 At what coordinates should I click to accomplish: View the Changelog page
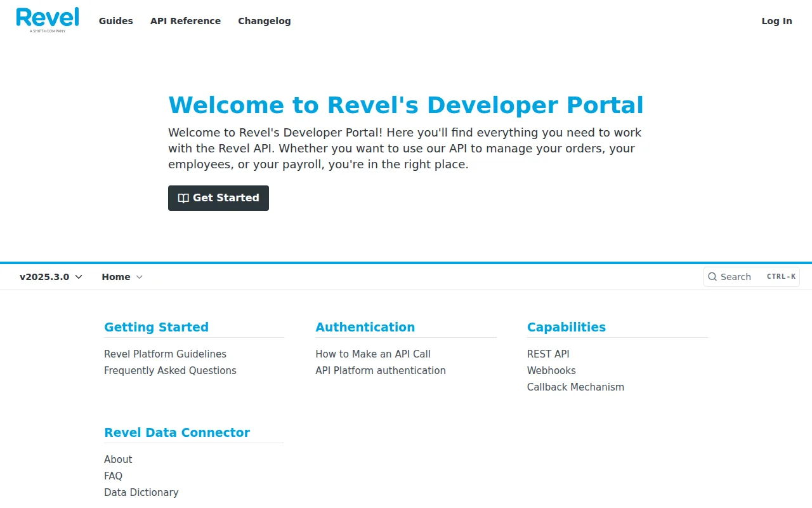click(264, 21)
